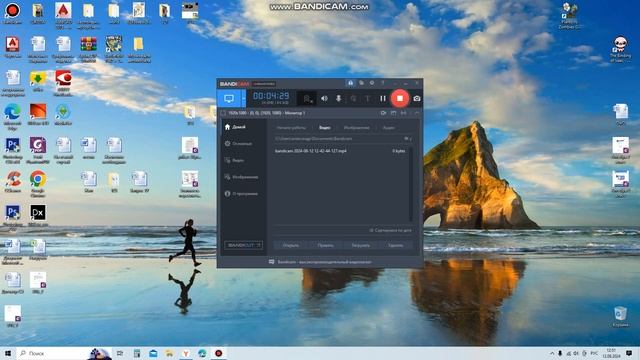Switch to the Video tab in Bandicam

(325, 128)
